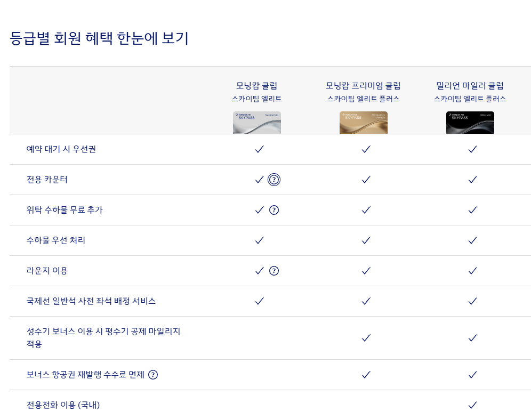Click the silver Morning Calm card image
Viewport: 531px width, 420px height.
pos(257,123)
